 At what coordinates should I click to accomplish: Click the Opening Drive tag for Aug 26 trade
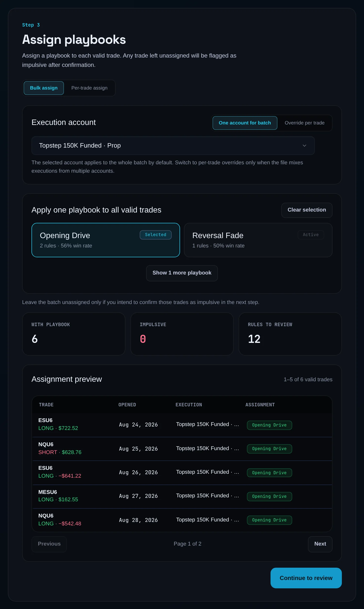coord(269,473)
